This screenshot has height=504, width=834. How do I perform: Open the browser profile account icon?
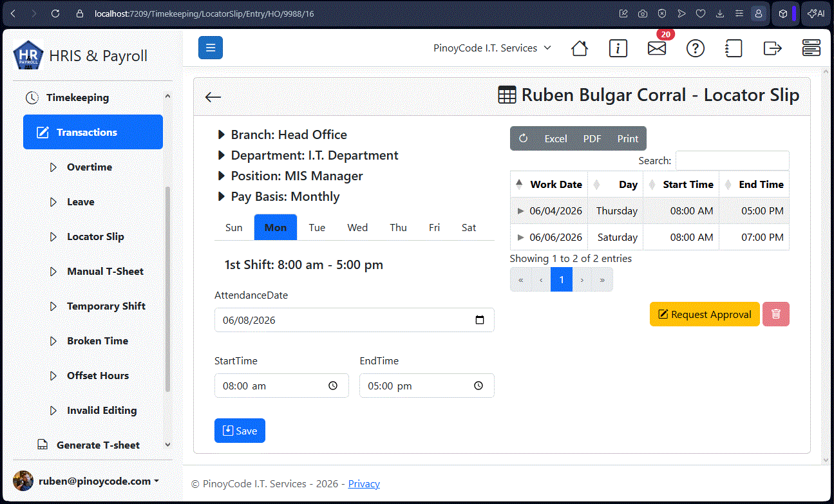pyautogui.click(x=759, y=13)
